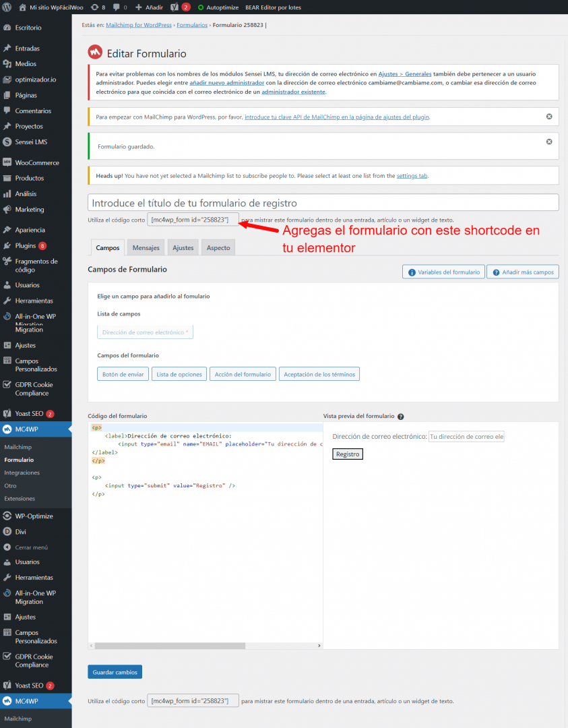This screenshot has width=568, height=728.
Task: Select the bottom shortcode field below Guardar cambios
Action: (193, 700)
